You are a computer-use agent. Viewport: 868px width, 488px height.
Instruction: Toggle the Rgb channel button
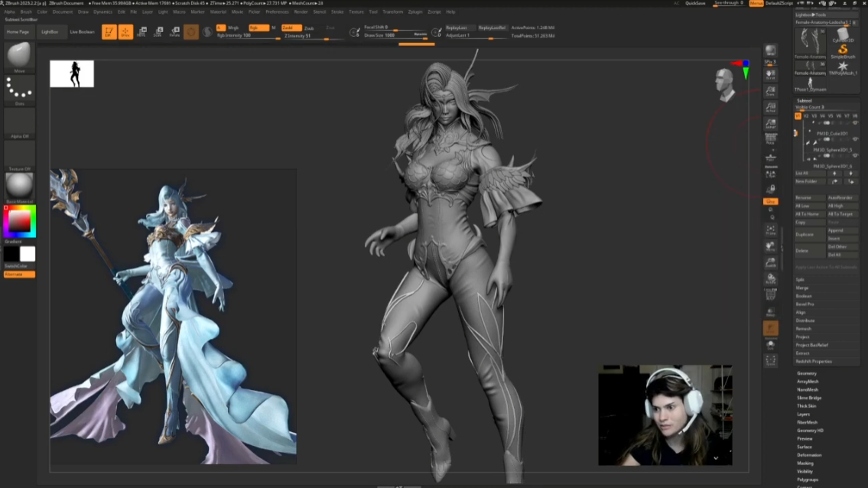(258, 28)
